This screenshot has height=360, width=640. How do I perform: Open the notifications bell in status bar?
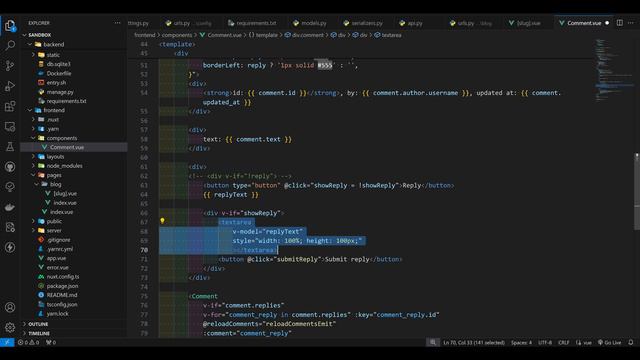pos(631,342)
